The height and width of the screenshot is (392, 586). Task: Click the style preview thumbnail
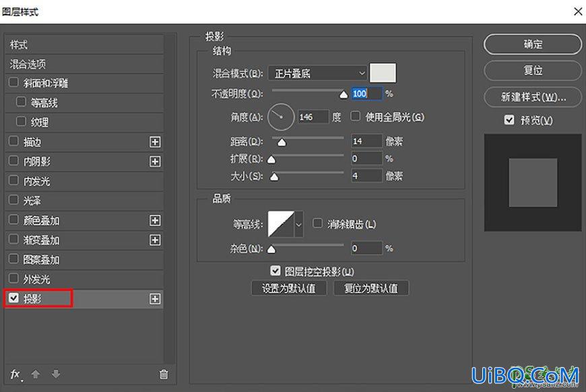point(533,183)
